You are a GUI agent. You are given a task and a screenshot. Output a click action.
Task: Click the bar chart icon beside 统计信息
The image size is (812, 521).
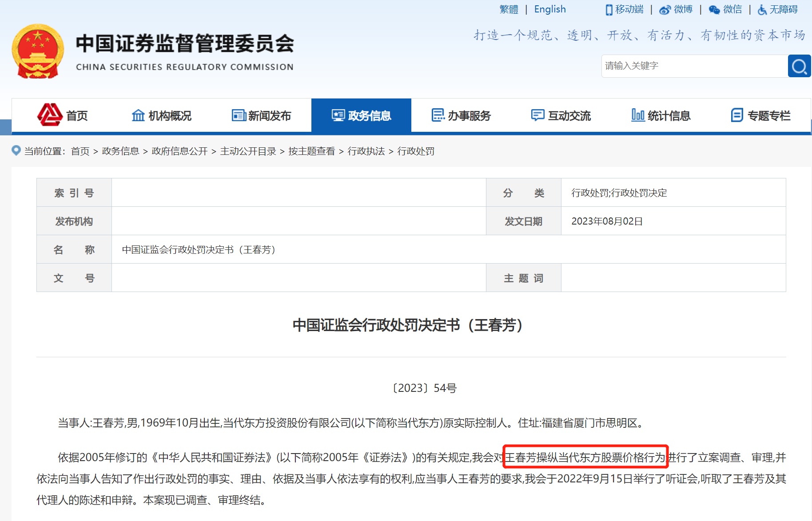pyautogui.click(x=638, y=115)
